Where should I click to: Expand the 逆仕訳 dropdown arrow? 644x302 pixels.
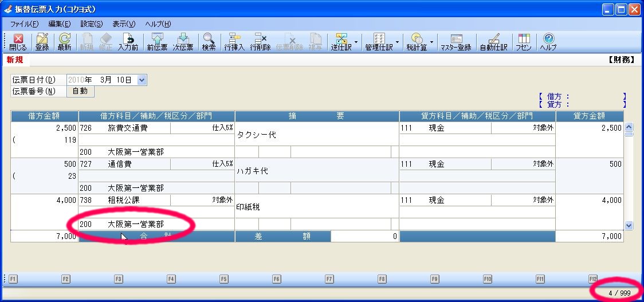(x=356, y=42)
